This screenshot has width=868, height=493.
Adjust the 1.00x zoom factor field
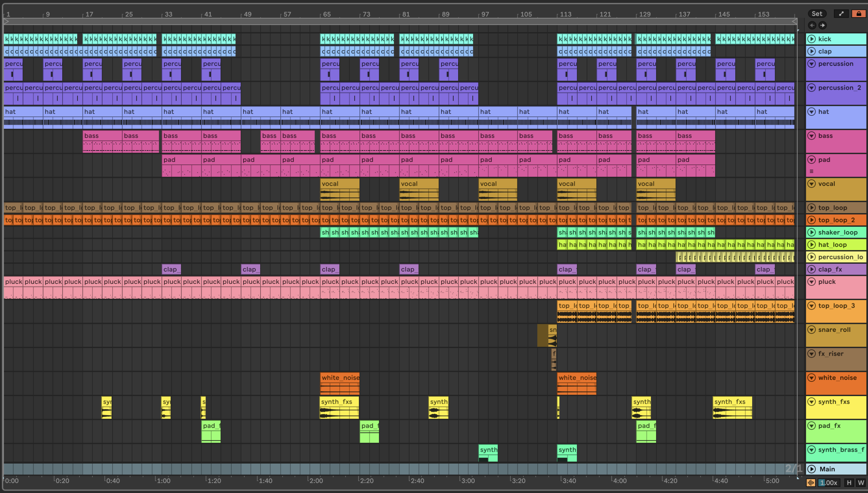coord(828,482)
